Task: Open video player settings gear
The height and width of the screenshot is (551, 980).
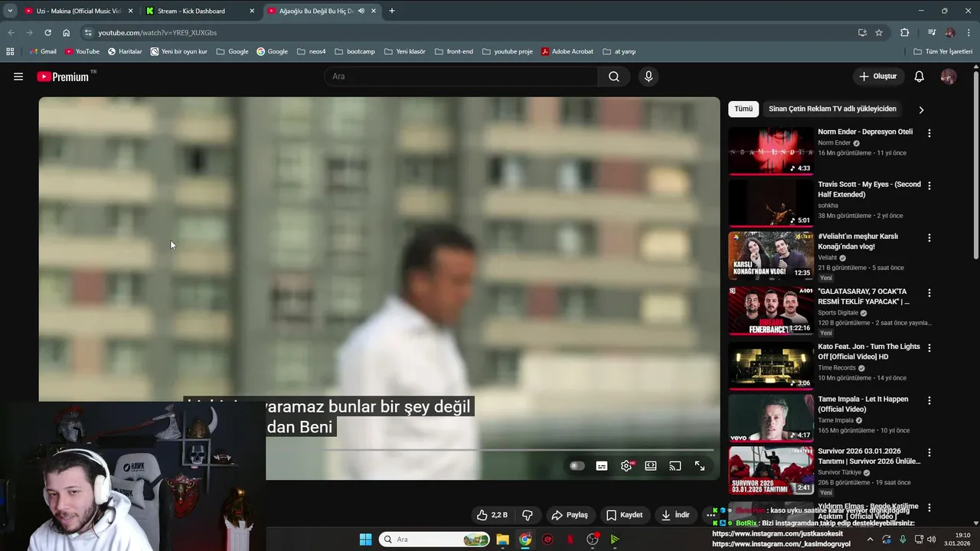Action: coord(626,465)
